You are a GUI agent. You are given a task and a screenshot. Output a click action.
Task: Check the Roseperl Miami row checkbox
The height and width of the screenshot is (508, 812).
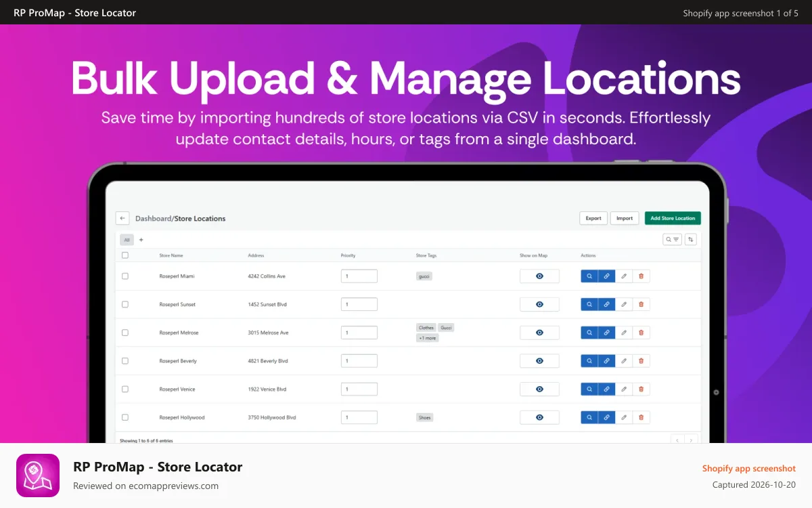(x=125, y=276)
